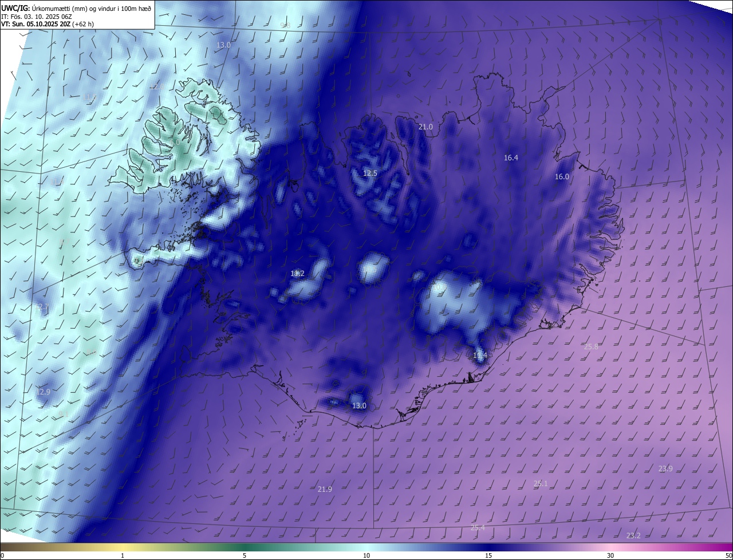733x560 pixels.
Task: Click the colorbar tick label 15
Action: (x=488, y=555)
